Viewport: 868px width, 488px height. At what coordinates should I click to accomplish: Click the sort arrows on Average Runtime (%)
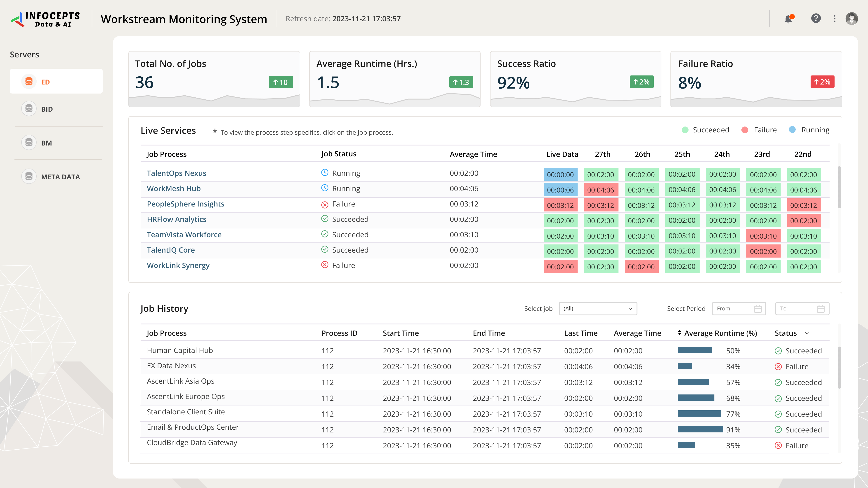(x=679, y=332)
